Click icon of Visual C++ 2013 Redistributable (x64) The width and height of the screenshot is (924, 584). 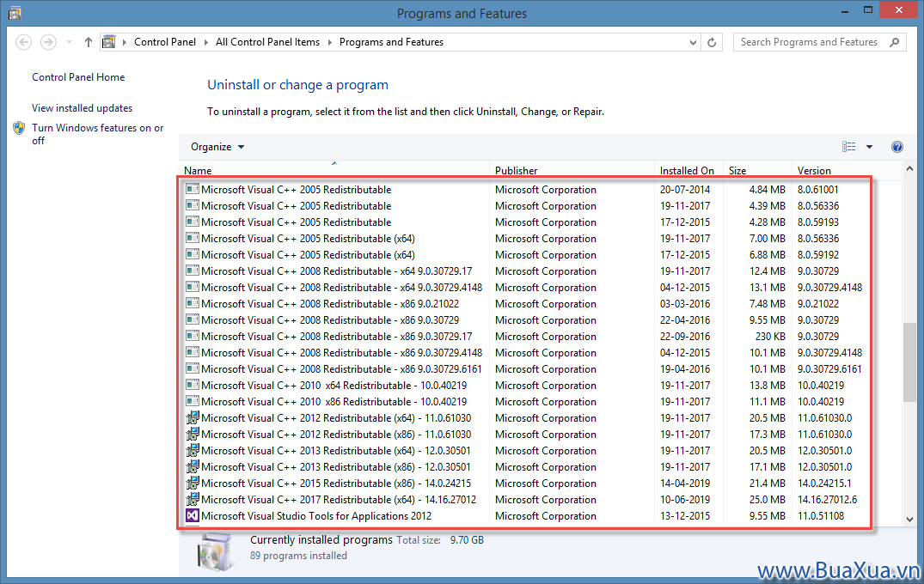coord(193,450)
